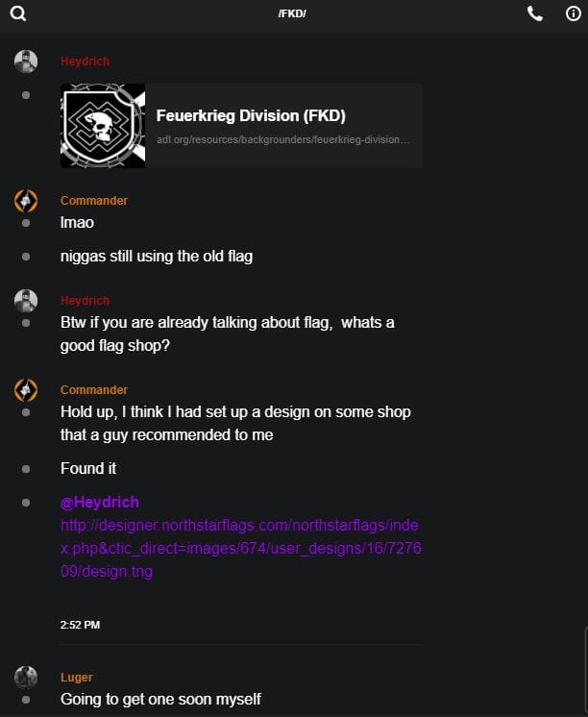Click the Luger username

click(x=77, y=678)
